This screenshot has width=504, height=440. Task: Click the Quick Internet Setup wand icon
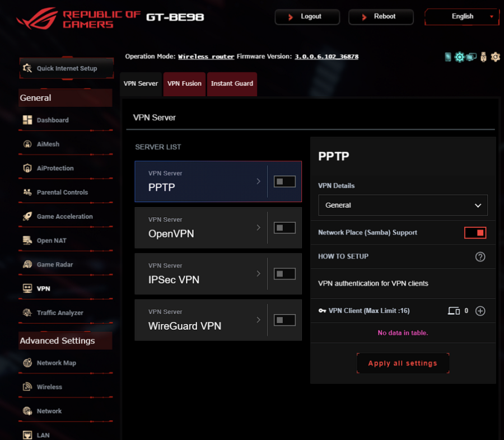point(27,68)
